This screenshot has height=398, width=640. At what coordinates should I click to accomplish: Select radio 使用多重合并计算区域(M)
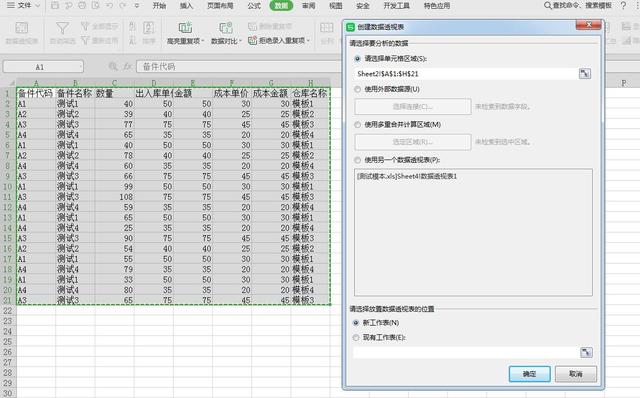pyautogui.click(x=358, y=125)
